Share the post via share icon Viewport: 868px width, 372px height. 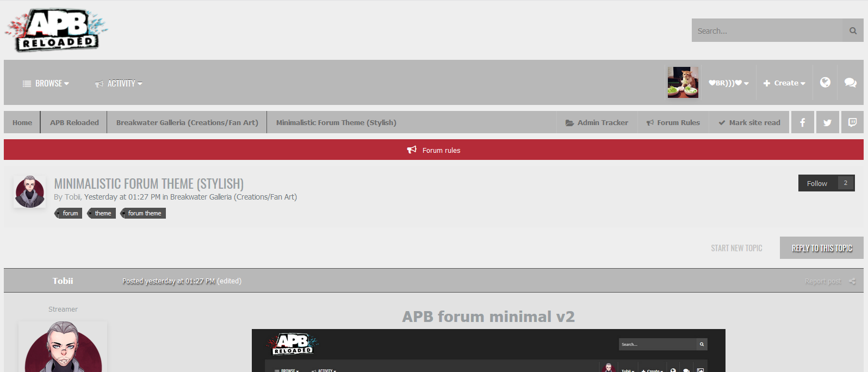pos(852,281)
